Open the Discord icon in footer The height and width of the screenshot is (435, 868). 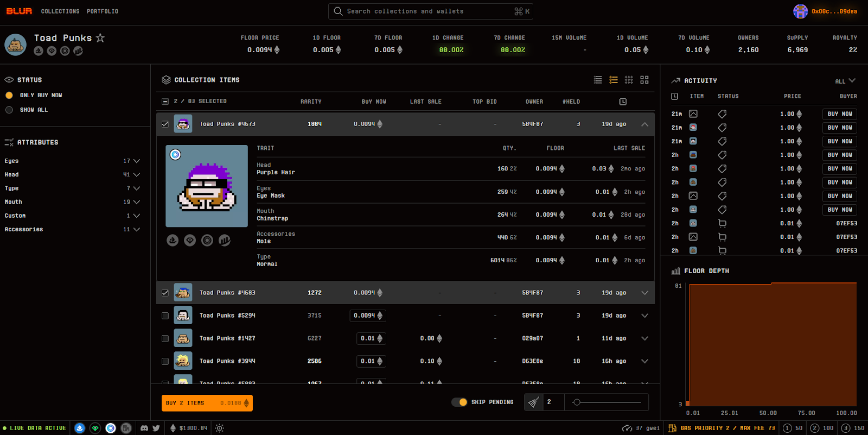tap(144, 428)
